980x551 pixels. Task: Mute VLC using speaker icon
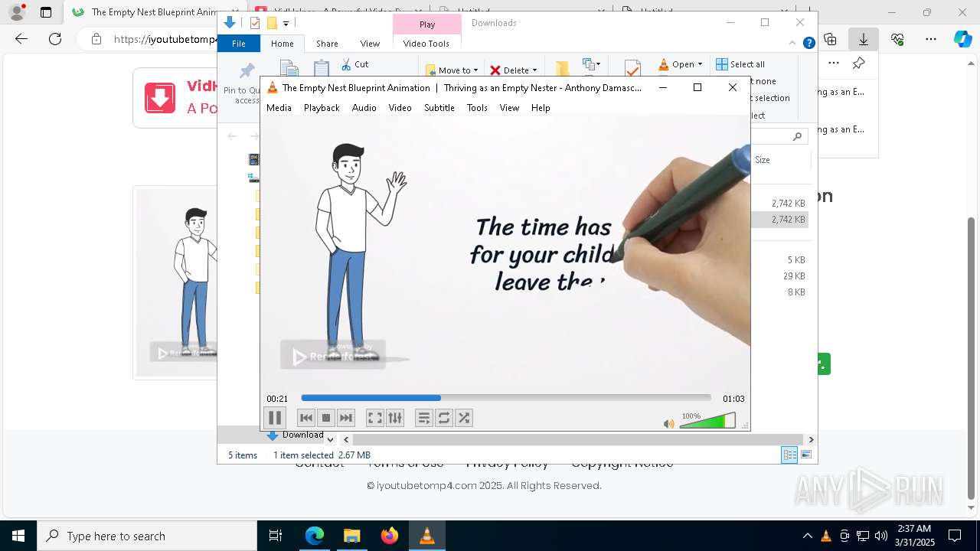[x=669, y=423]
